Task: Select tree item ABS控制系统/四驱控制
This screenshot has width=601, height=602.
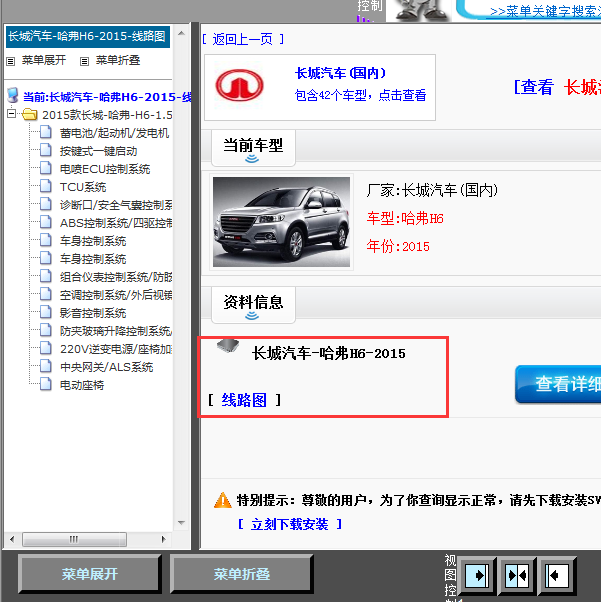Action: click(116, 223)
